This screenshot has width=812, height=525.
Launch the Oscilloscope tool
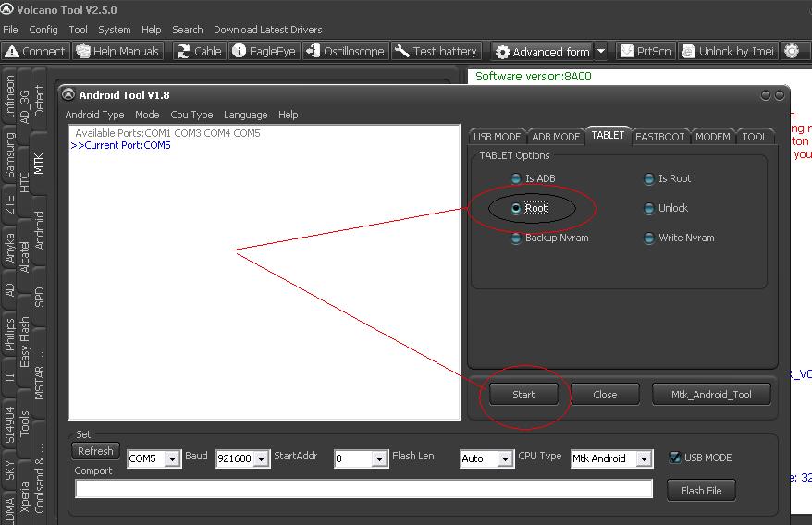(x=345, y=51)
